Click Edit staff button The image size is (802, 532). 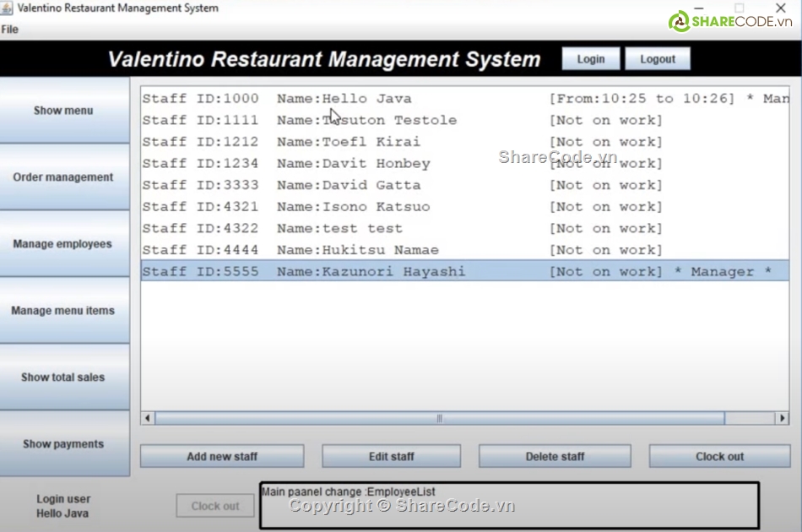point(391,456)
